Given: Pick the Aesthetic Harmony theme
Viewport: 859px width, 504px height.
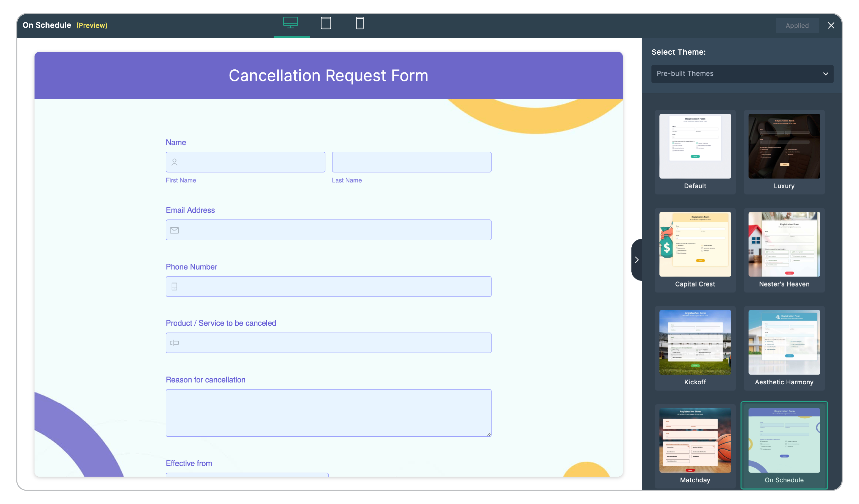Looking at the screenshot, I should [x=784, y=342].
